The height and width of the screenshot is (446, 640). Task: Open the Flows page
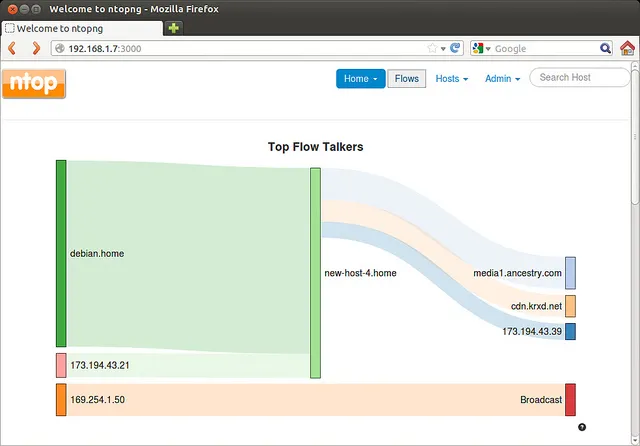(407, 79)
